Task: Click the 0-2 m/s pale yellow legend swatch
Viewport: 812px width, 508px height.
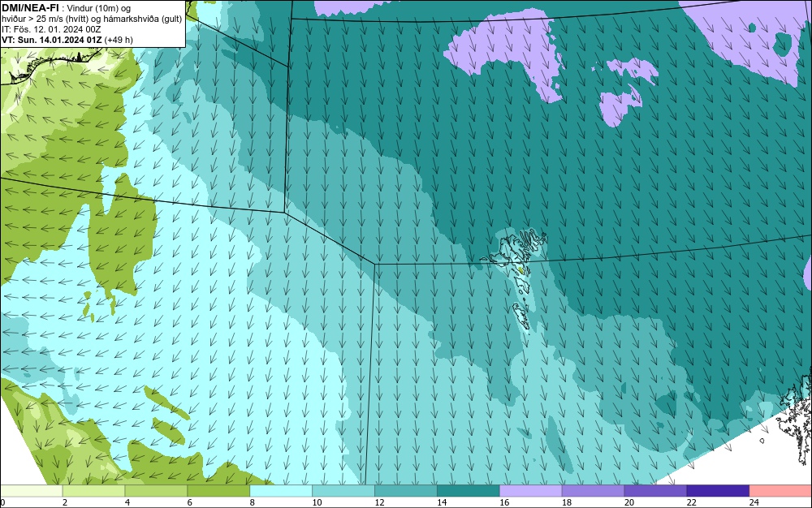Action: pos(31,491)
